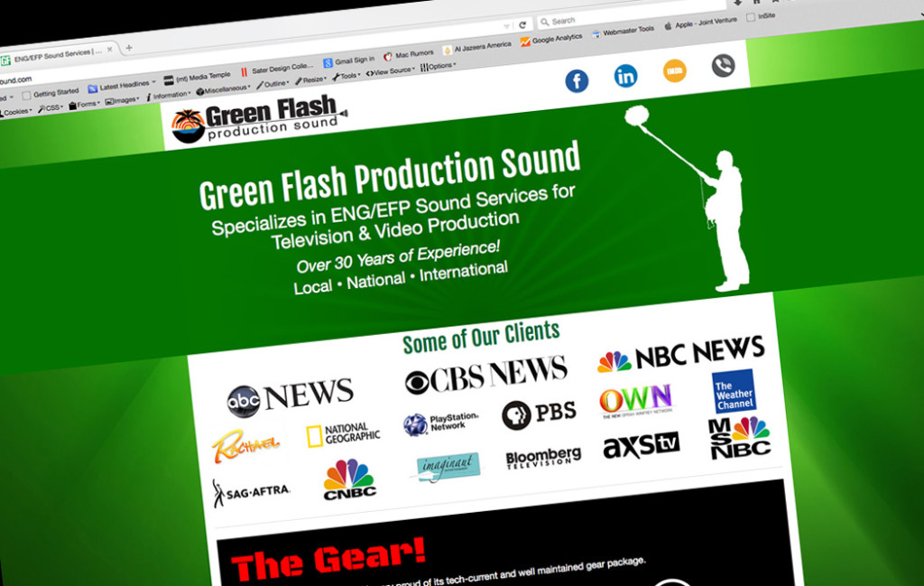Open the LinkedIn social icon

626,76
